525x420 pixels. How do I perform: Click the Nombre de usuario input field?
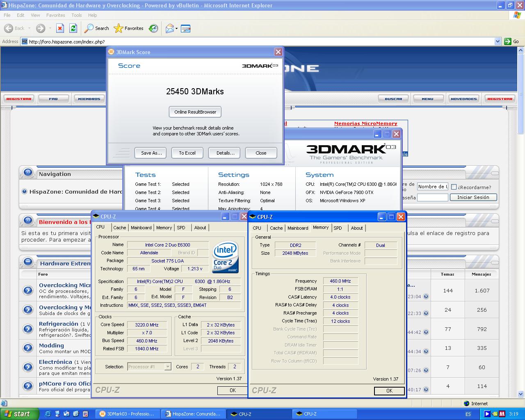pyautogui.click(x=432, y=187)
